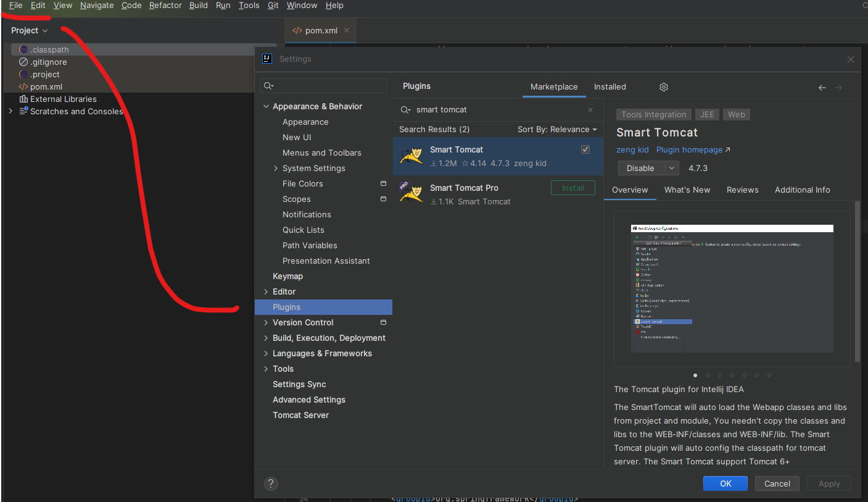
Task: Expand Languages & Frameworks section
Action: tap(267, 353)
